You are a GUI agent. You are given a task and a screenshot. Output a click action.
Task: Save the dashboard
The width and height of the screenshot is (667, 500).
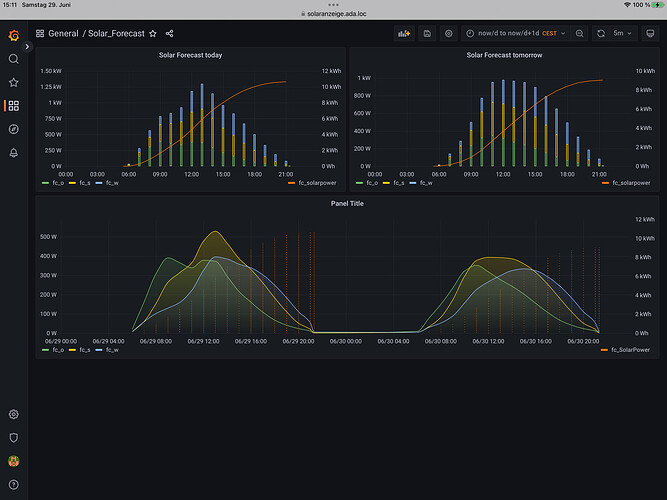427,33
